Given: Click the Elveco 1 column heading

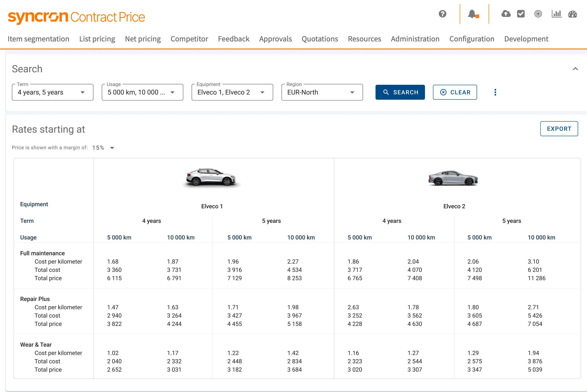Looking at the screenshot, I should (212, 206).
